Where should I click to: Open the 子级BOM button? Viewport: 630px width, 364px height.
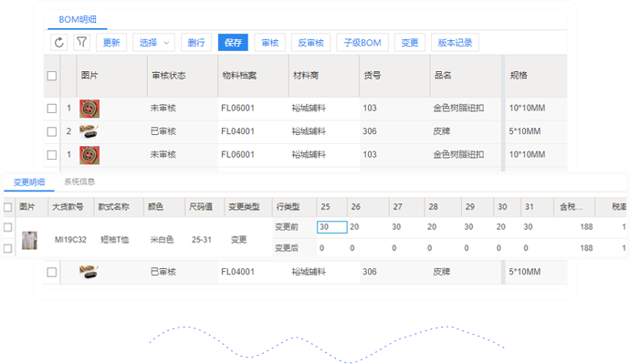(x=362, y=43)
